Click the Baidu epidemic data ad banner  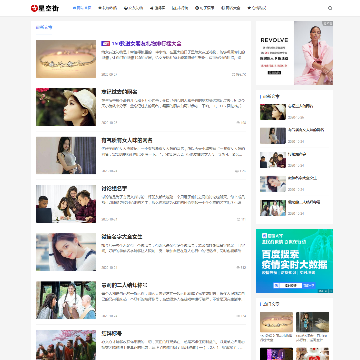[294, 261]
